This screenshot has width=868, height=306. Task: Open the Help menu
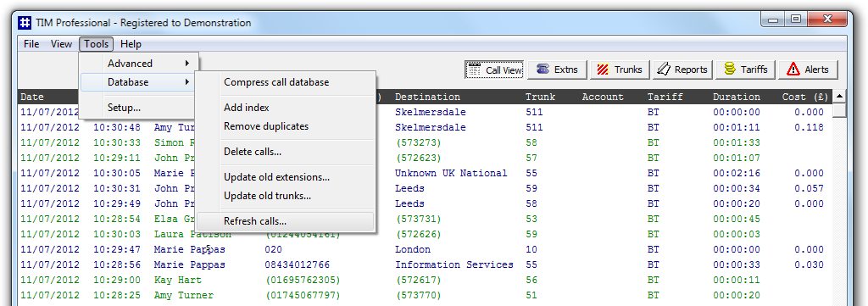click(131, 44)
